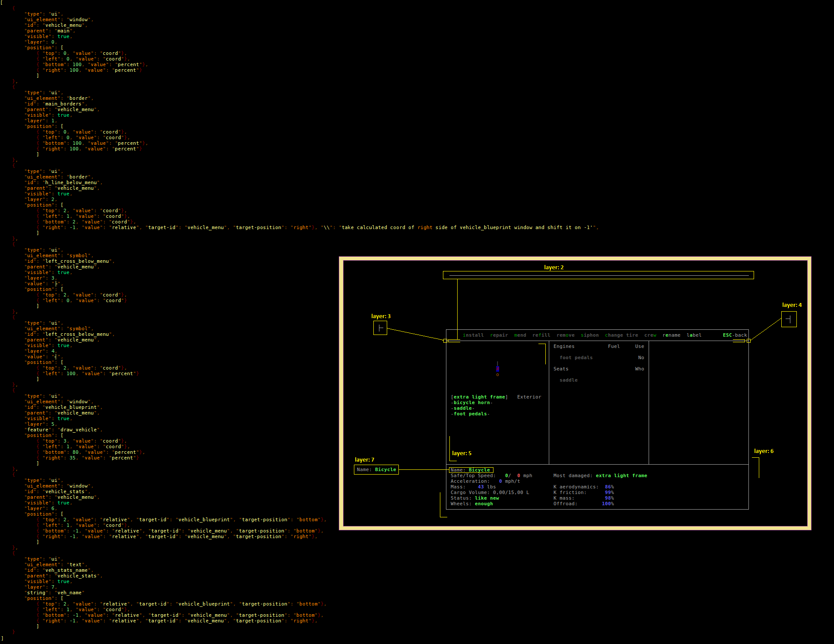Toggle "No" for foot pedals fuel use
Image resolution: width=834 pixels, height=644 pixels.
click(x=641, y=357)
